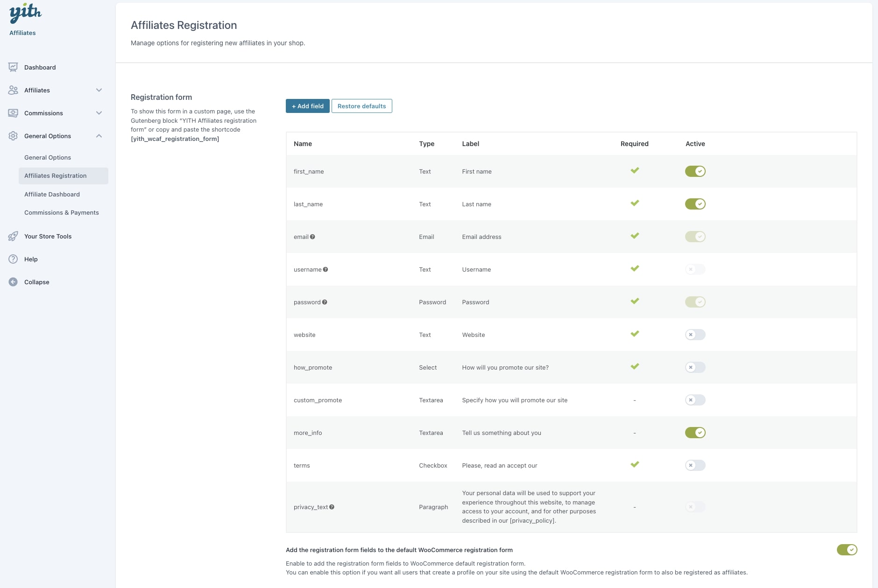Viewport: 878px width, 588px height.
Task: Toggle adding fields to WooCommerce registration form
Action: (847, 550)
